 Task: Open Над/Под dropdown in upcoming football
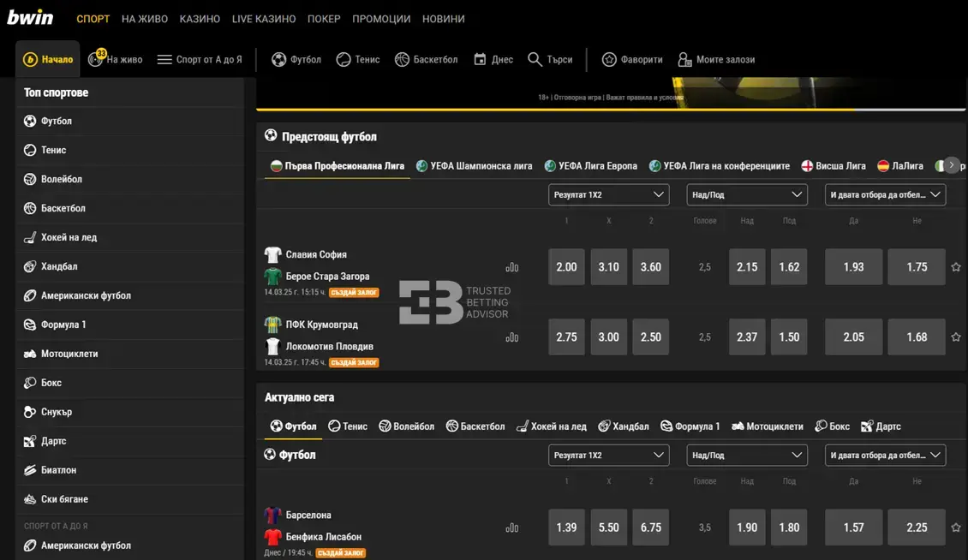pos(747,194)
